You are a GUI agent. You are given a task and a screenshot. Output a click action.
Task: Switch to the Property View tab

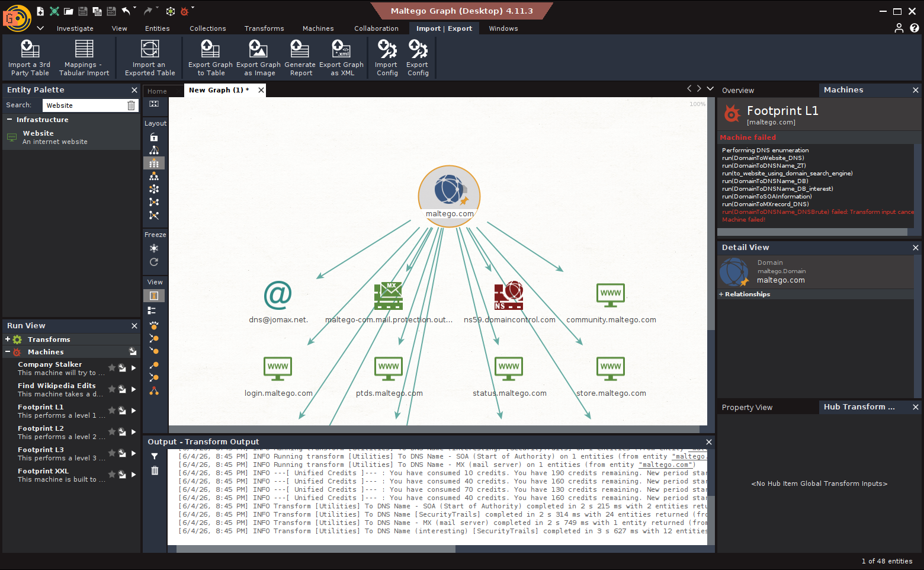pos(747,408)
